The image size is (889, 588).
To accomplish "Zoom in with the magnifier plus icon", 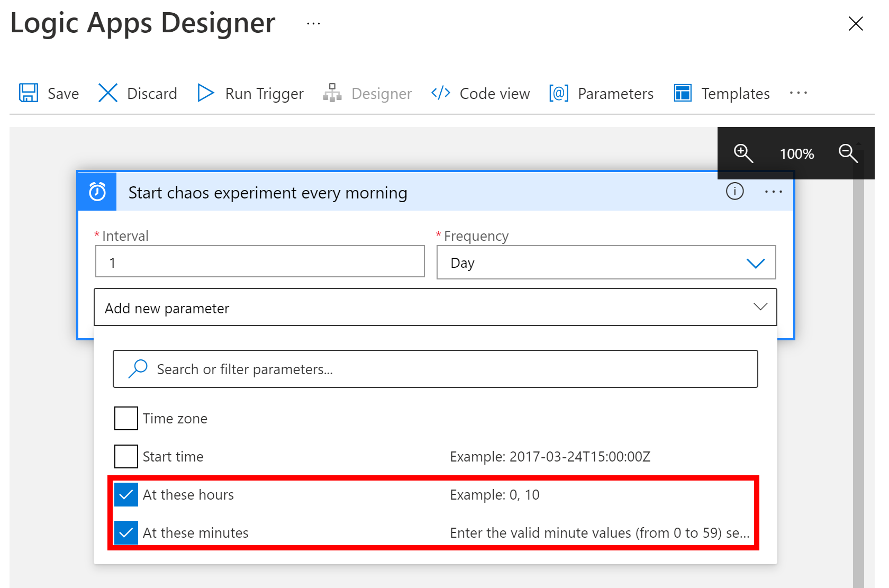I will tap(743, 153).
